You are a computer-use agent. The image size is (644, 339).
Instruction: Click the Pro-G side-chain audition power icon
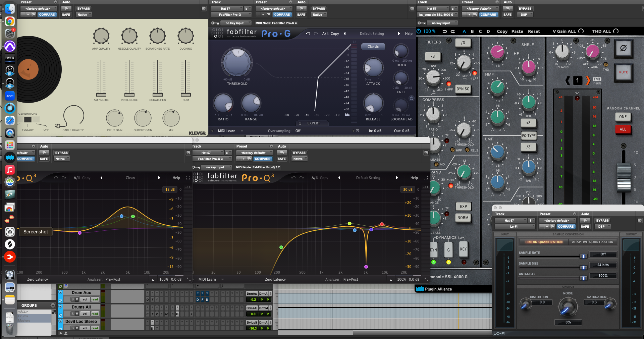click(x=411, y=98)
